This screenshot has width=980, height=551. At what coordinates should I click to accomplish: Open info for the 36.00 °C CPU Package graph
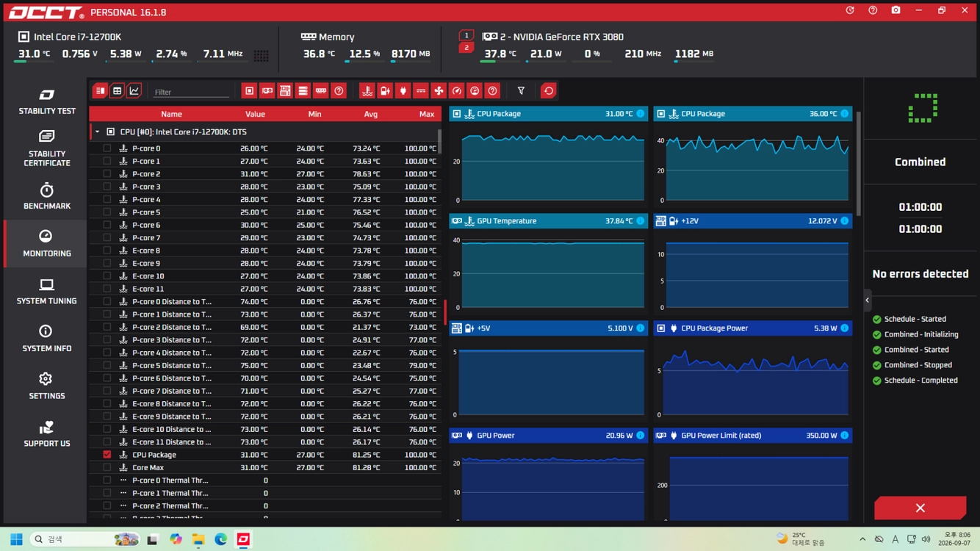coord(844,114)
